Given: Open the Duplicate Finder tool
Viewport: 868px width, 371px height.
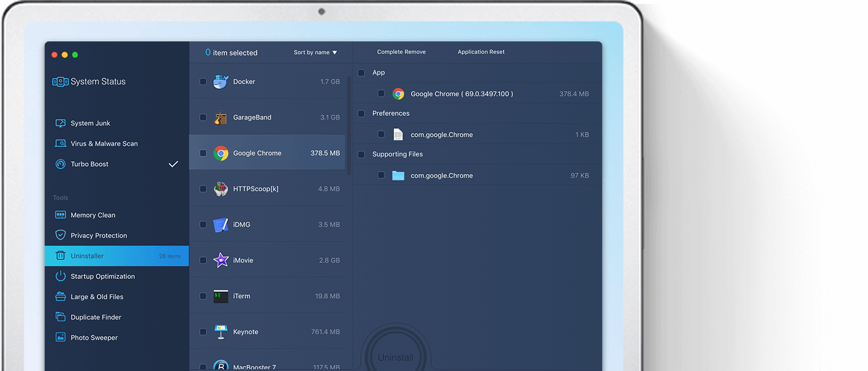Looking at the screenshot, I should pos(97,316).
